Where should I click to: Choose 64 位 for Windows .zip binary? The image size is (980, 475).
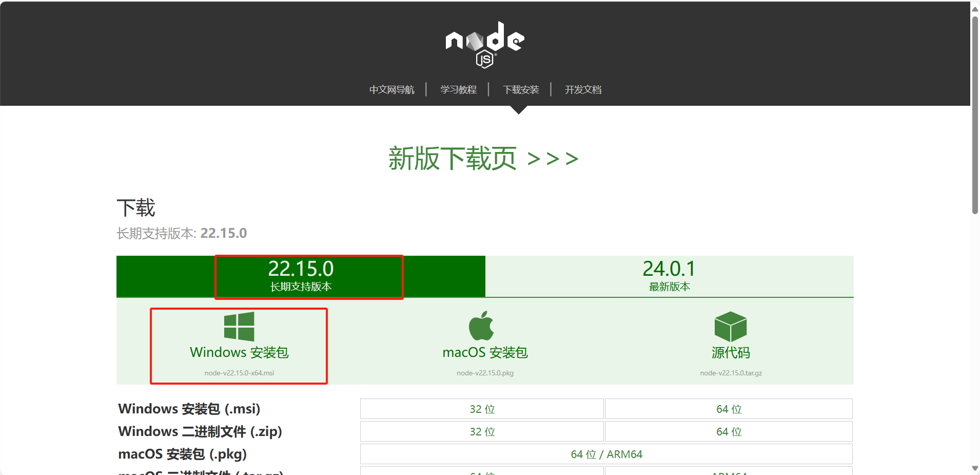point(729,431)
